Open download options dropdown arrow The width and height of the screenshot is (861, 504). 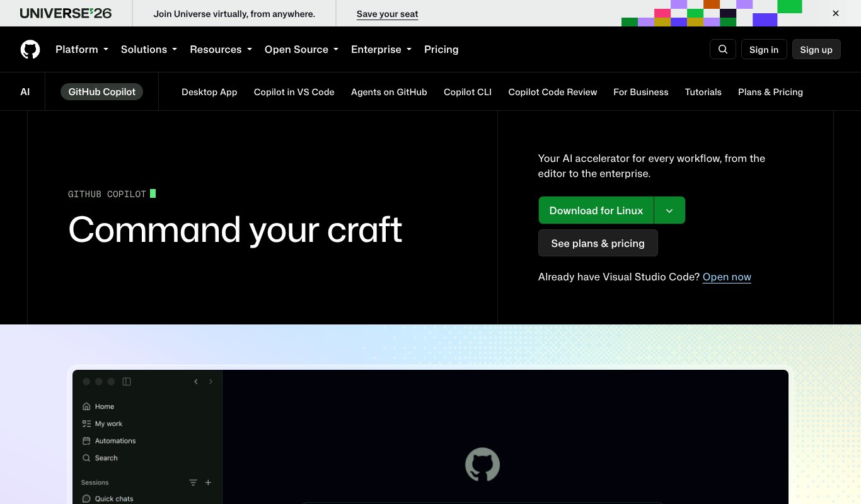[x=669, y=210]
